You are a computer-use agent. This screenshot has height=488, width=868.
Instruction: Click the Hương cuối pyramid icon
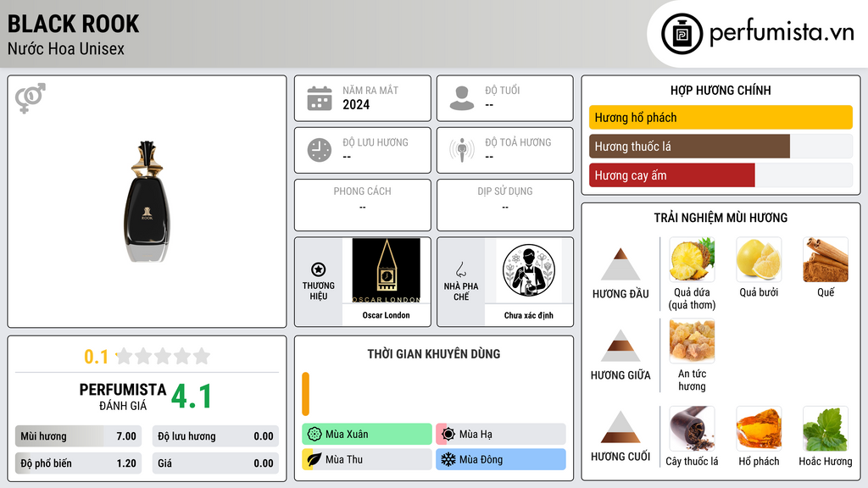pos(620,427)
